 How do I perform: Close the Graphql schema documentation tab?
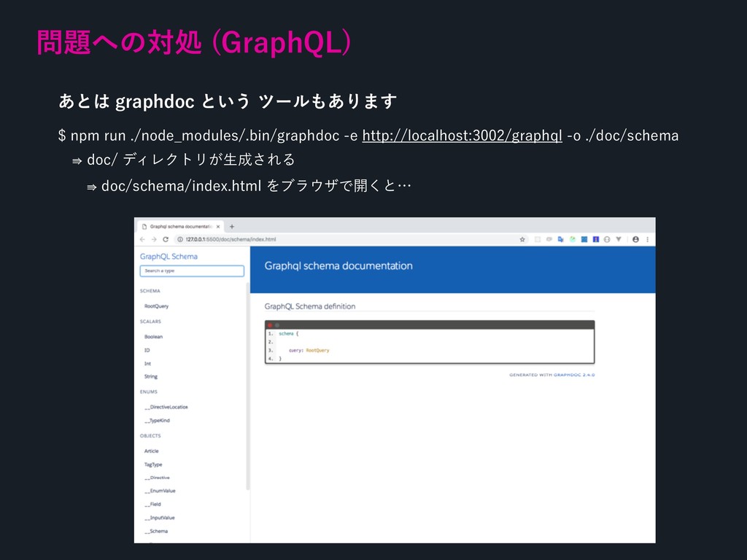(x=218, y=227)
